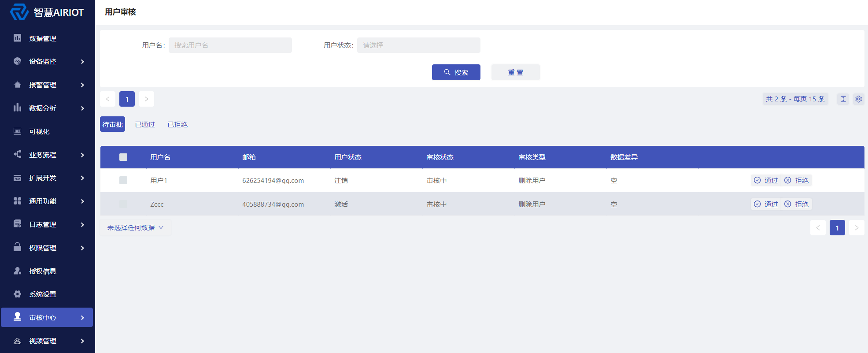Image resolution: width=868 pixels, height=353 pixels.
Task: Expand the 报警管理 submenu chevron
Action: click(82, 85)
